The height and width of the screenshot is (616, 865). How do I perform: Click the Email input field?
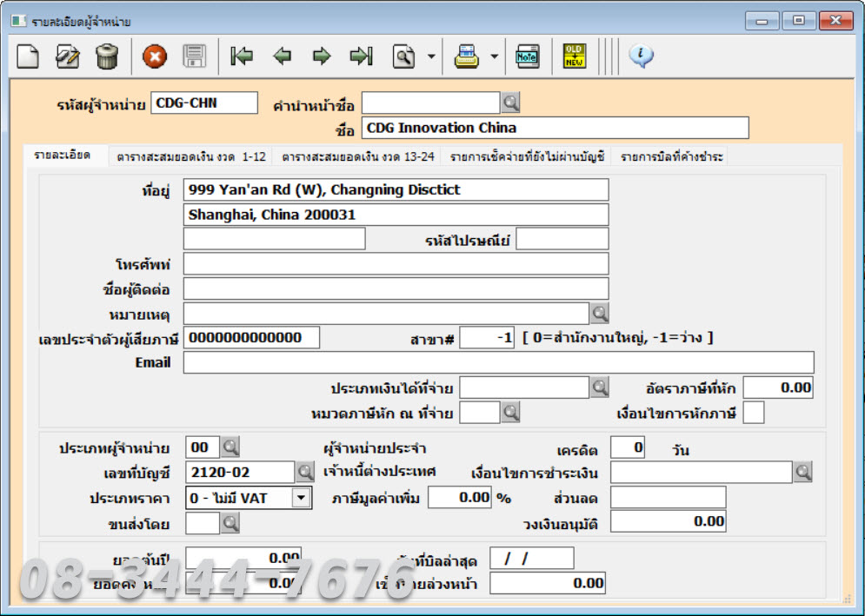(498, 362)
